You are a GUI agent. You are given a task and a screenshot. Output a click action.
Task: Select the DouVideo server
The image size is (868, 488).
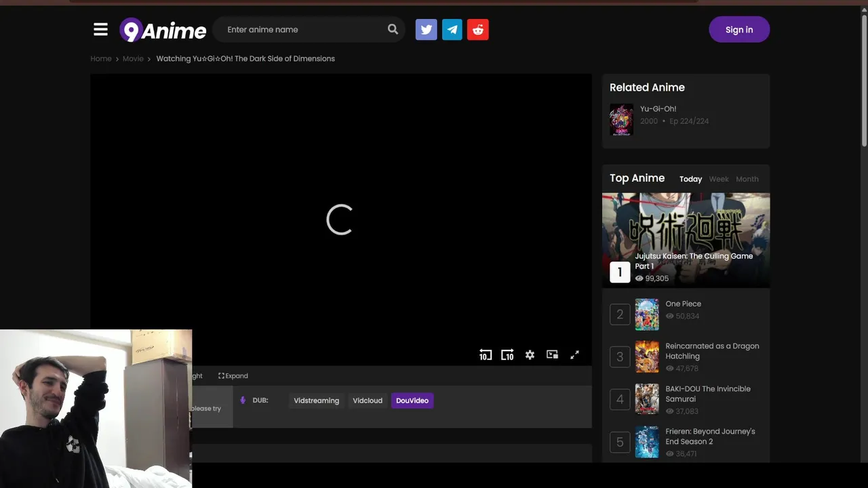tap(412, 401)
